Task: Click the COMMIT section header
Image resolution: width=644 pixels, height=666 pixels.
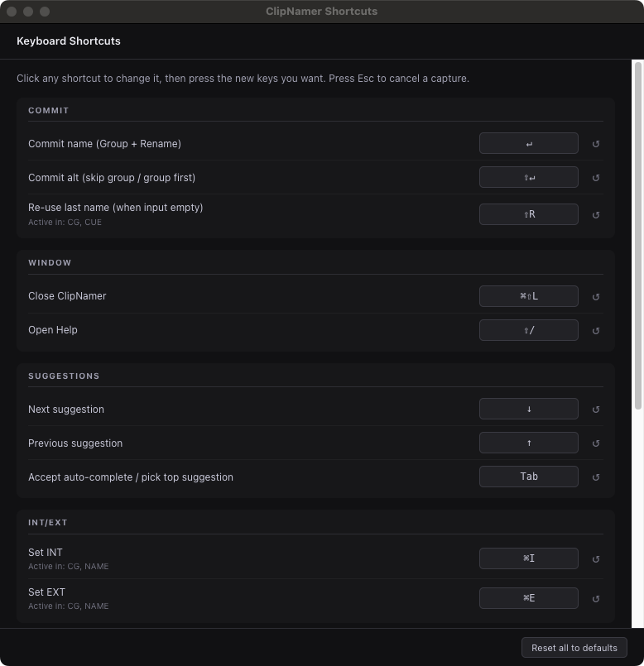Action: [49, 110]
